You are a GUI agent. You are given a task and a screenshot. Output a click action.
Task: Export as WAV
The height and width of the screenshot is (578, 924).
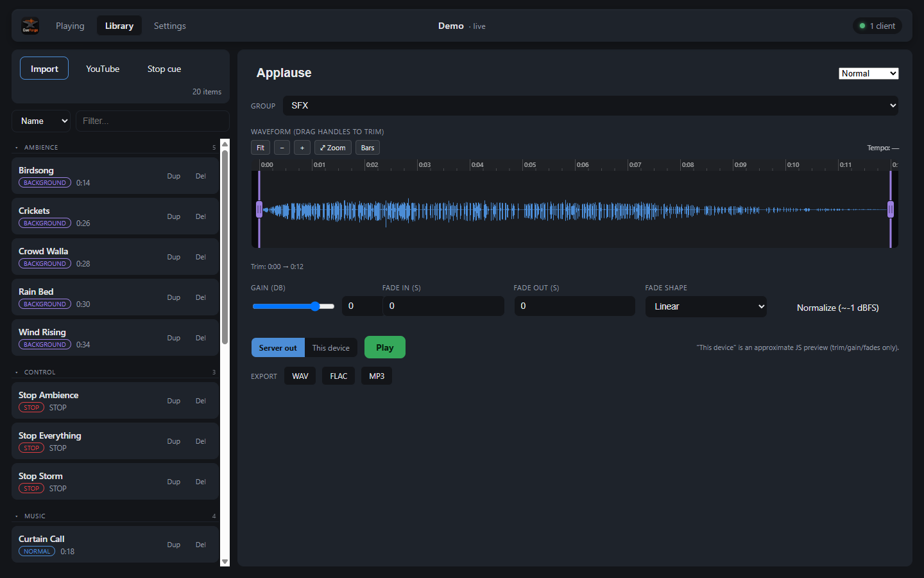(x=300, y=376)
